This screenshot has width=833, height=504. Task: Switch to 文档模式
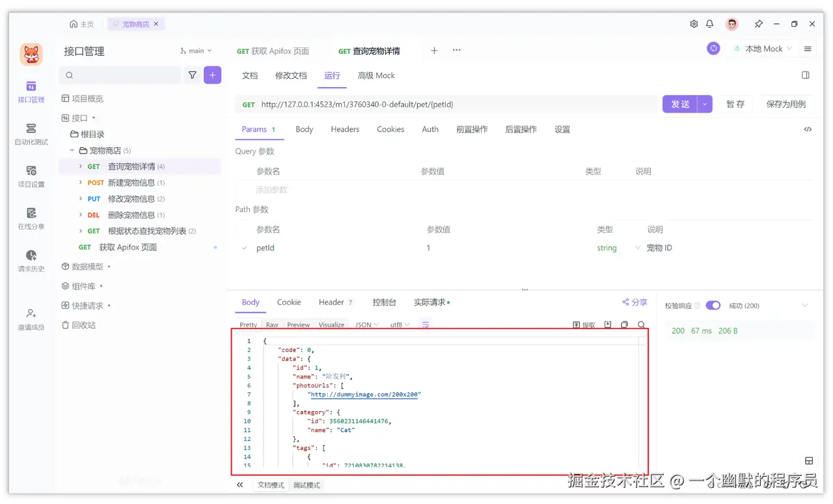271,485
